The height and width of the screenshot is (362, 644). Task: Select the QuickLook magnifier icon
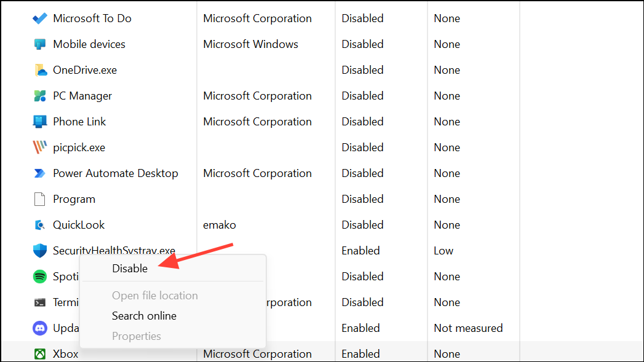[x=40, y=225]
